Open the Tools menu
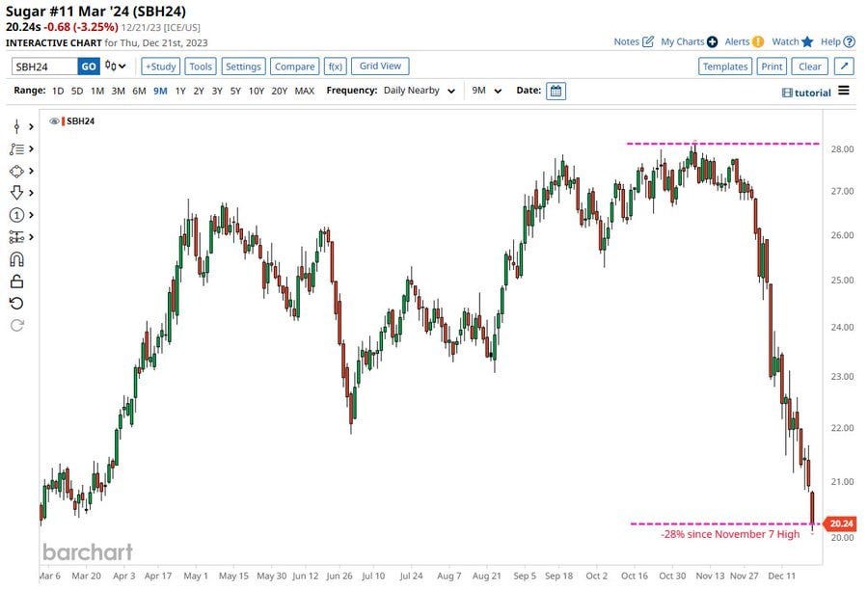 tap(201, 67)
